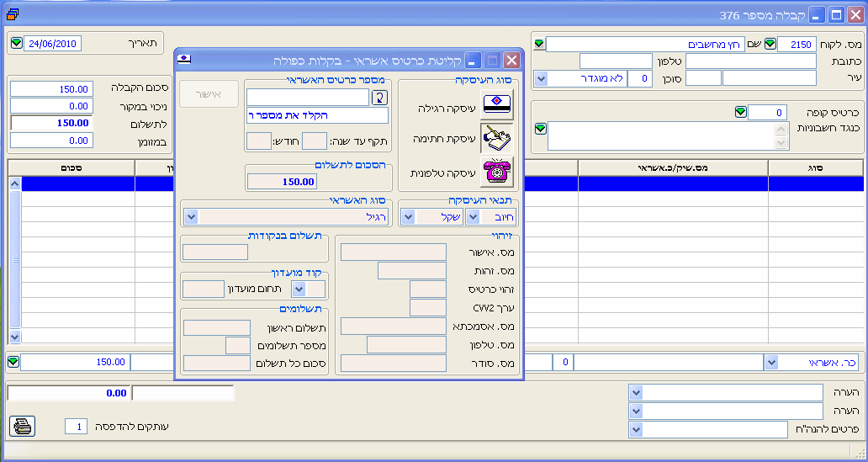This screenshot has height=462, width=868.
Task: Click the printer icon at bottom left
Action: pyautogui.click(x=23, y=427)
